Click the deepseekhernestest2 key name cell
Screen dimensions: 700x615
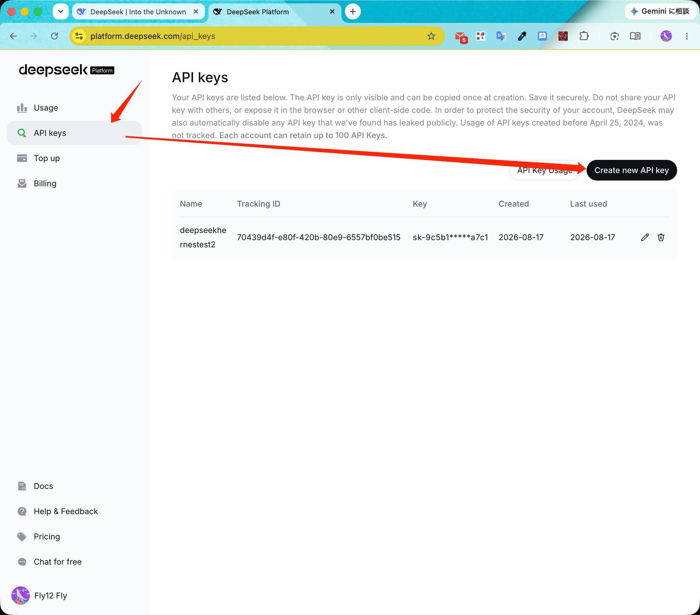(x=203, y=237)
